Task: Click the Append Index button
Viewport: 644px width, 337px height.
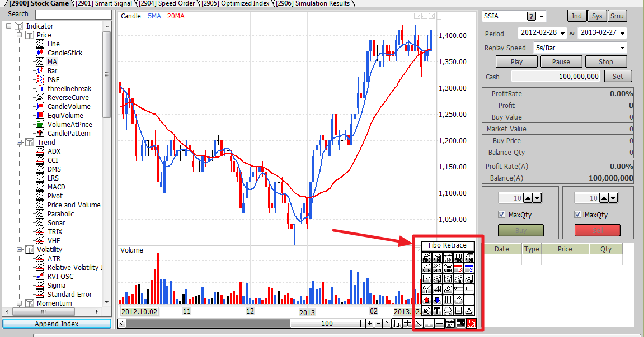Action: pos(57,323)
